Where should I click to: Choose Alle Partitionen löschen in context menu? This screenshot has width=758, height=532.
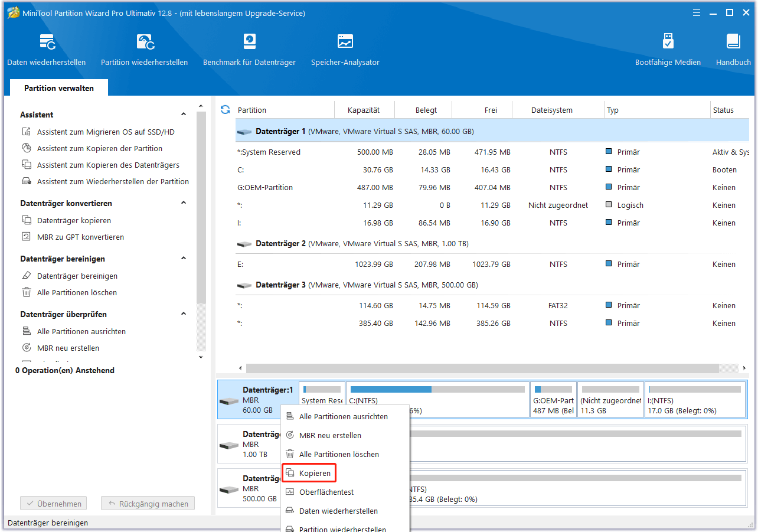click(345, 455)
